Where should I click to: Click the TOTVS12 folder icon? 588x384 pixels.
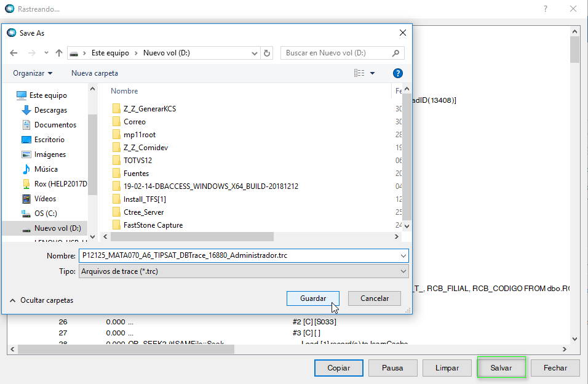click(116, 161)
